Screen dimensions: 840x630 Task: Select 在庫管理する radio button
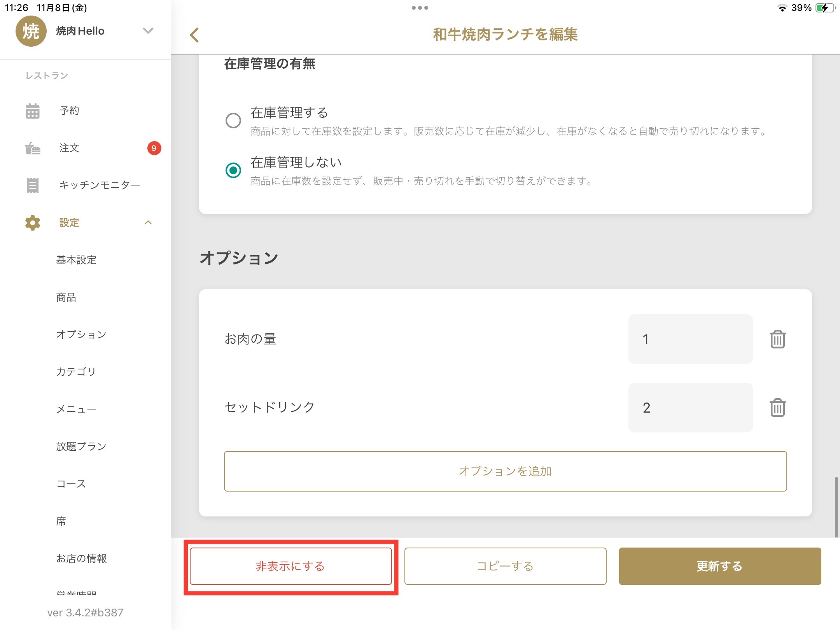(233, 121)
